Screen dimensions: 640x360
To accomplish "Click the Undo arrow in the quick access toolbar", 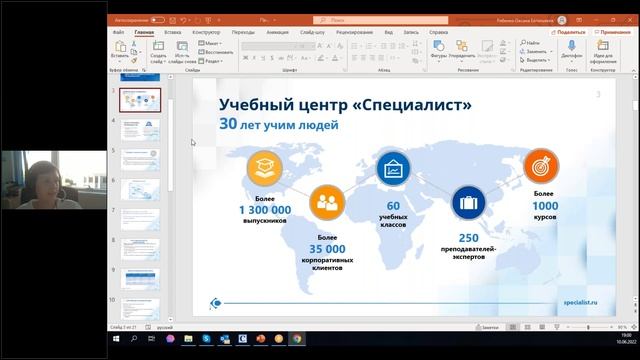I will point(184,20).
